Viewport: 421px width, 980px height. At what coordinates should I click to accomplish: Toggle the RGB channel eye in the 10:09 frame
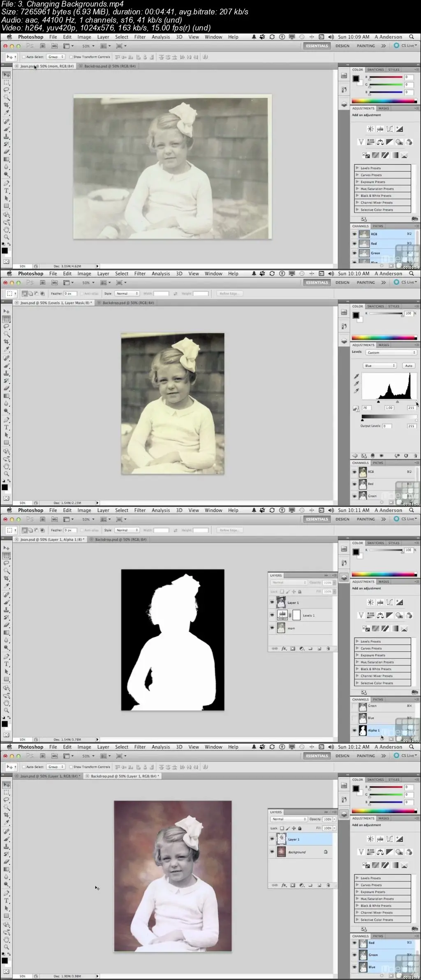click(354, 234)
